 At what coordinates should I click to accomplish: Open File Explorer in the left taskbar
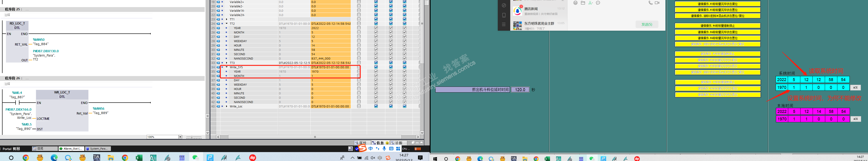(x=111, y=158)
